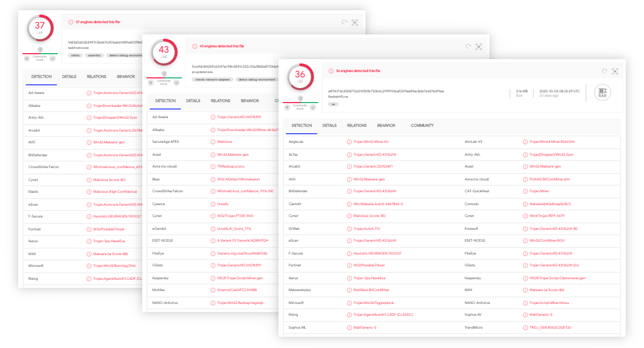Image resolution: width=644 pixels, height=348 pixels.
Task: Click the alert icon next to TROJ_GEN.R002C0DET20
Action: 525,327
